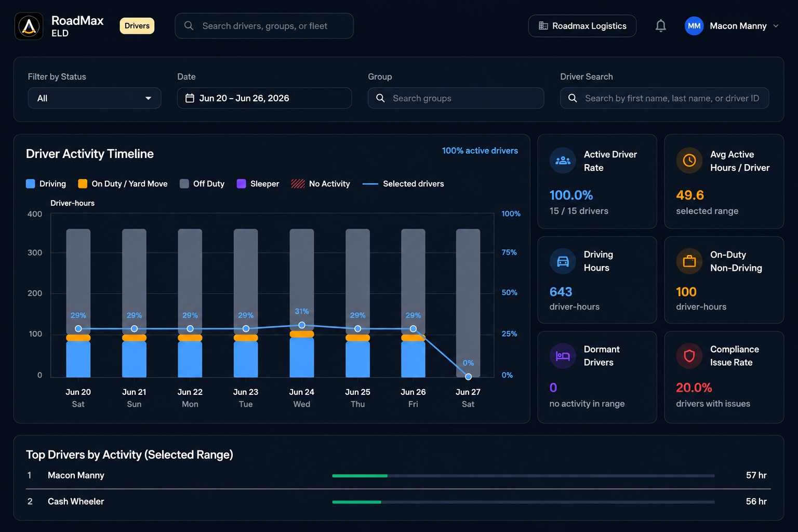Click the RoadMax ELD logo icon
The height and width of the screenshot is (532, 798).
coord(29,26)
